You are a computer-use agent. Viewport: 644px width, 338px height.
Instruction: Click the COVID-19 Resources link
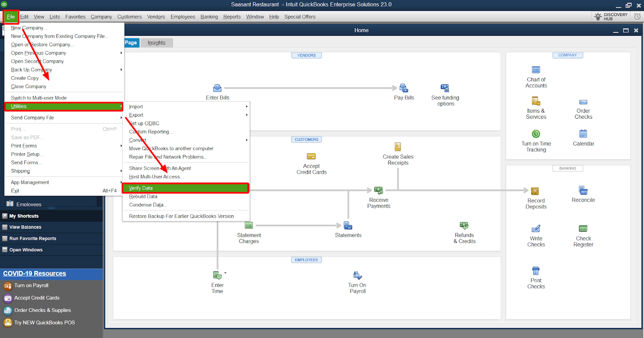pyautogui.click(x=35, y=273)
